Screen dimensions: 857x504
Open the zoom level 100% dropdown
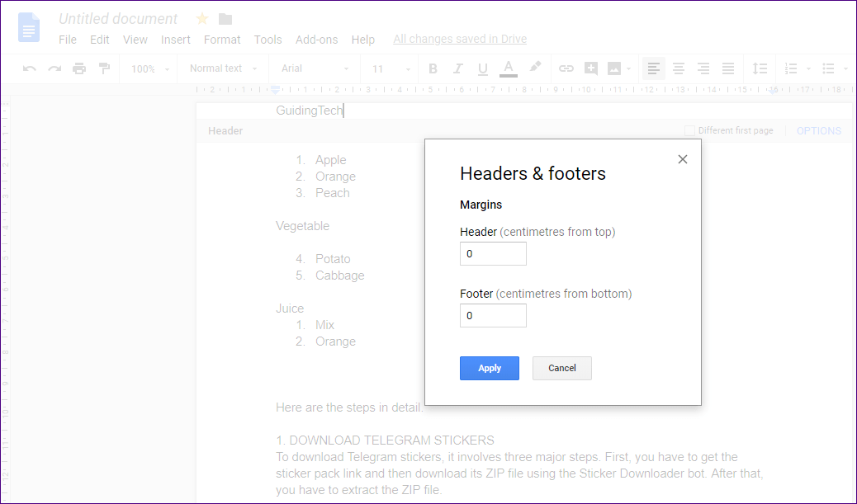click(x=150, y=69)
